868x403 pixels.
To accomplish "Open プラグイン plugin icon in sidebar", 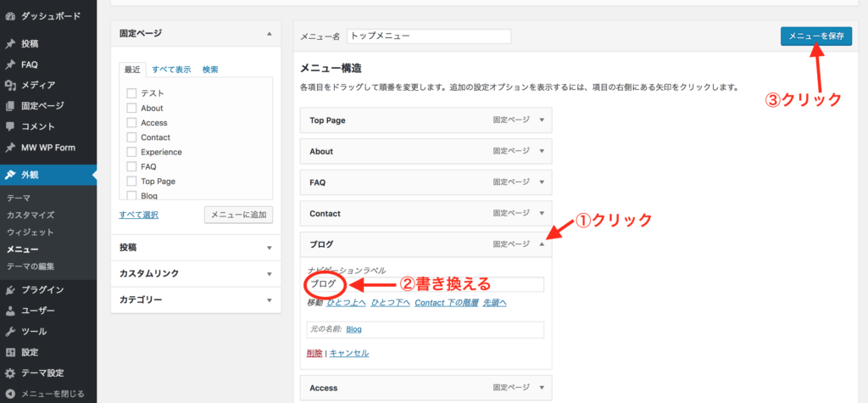I will click(x=10, y=290).
